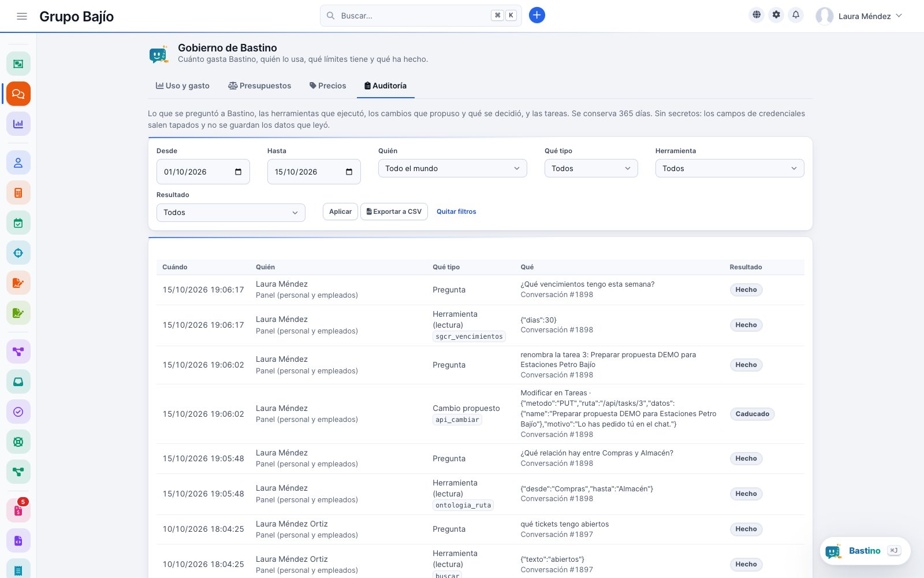Click the sgcr_vencimientos tool tag
The image size is (924, 578).
pos(469,336)
